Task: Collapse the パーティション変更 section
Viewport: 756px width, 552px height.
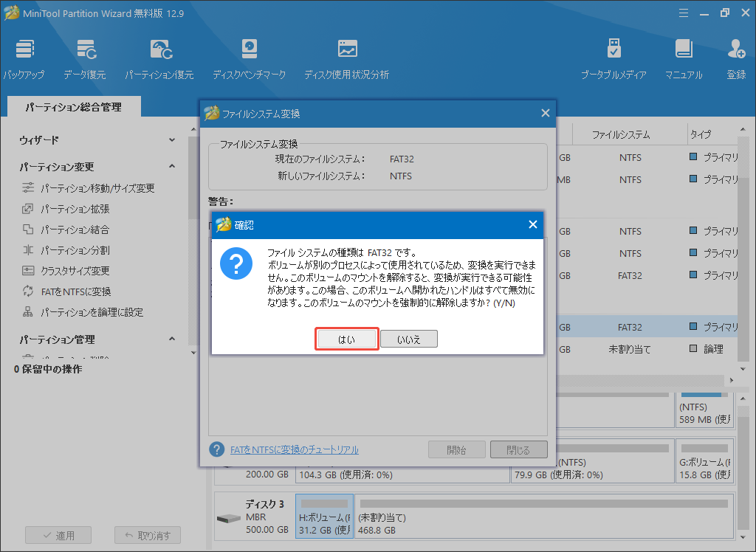Action: click(x=172, y=166)
